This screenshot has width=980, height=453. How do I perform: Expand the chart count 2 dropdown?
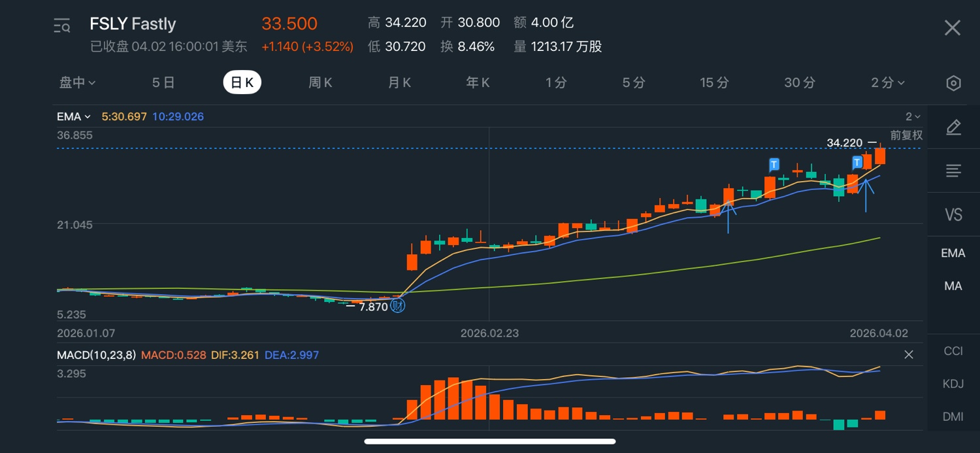913,117
